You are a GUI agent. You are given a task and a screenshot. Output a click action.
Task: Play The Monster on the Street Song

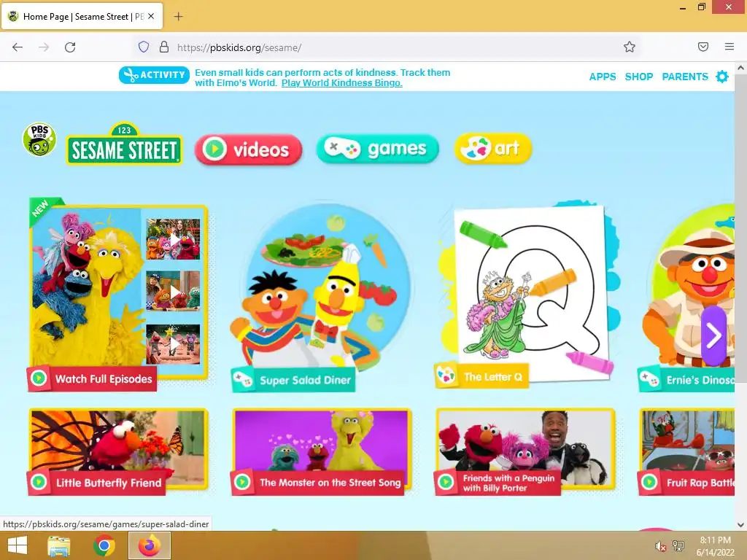321,452
